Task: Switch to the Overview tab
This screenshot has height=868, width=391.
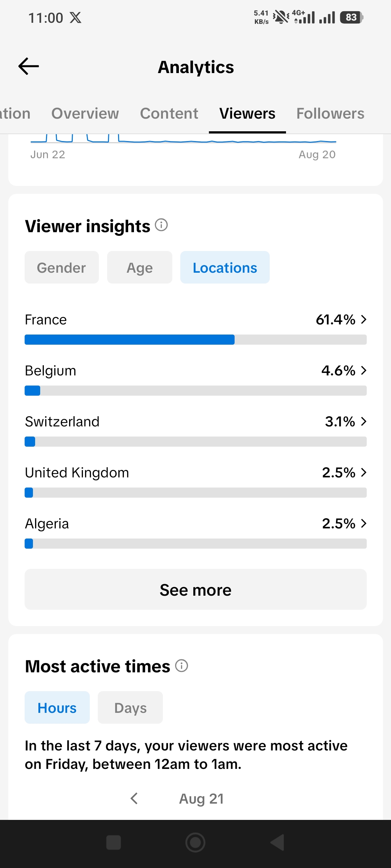Action: [85, 114]
